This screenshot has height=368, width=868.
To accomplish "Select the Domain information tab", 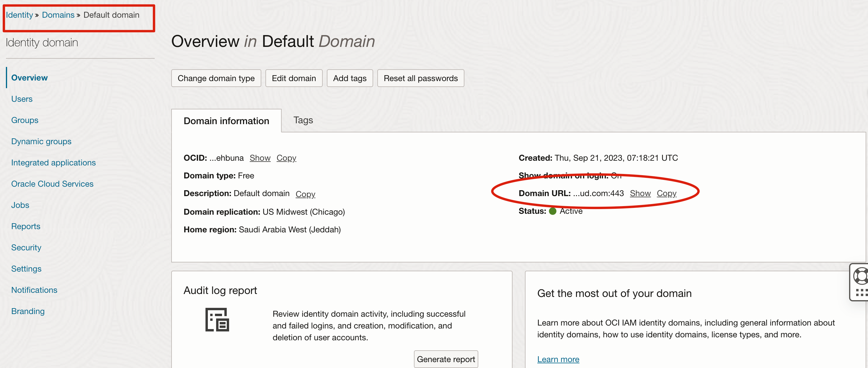I will click(226, 121).
